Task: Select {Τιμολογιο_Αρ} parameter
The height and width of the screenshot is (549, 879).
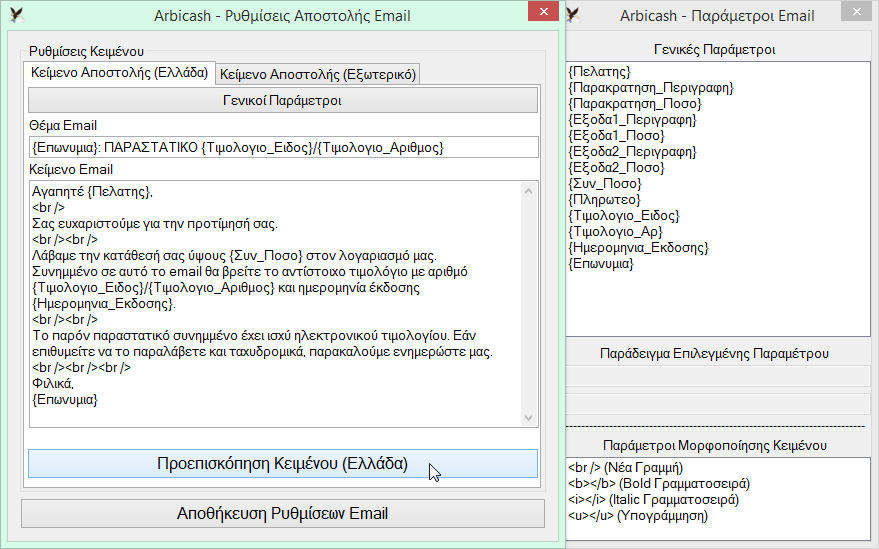Action: [x=615, y=232]
